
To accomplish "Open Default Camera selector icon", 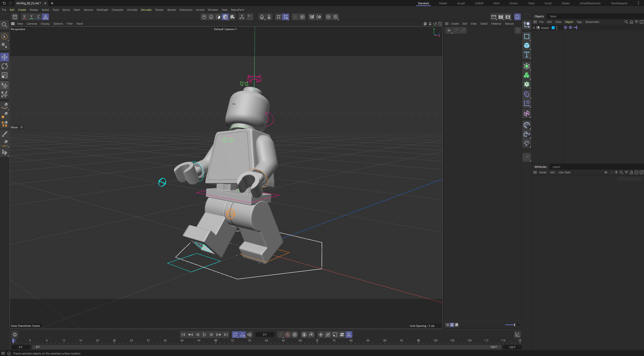I will (236, 29).
